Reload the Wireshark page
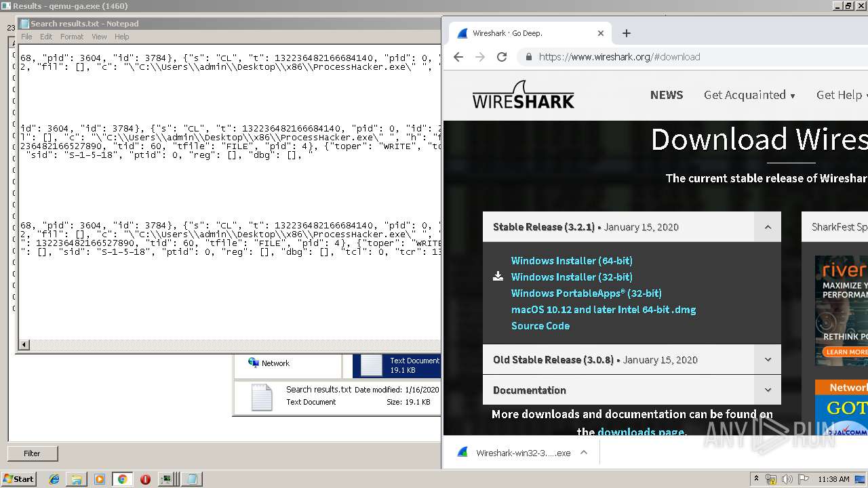Viewport: 868px width, 488px height. coord(502,57)
